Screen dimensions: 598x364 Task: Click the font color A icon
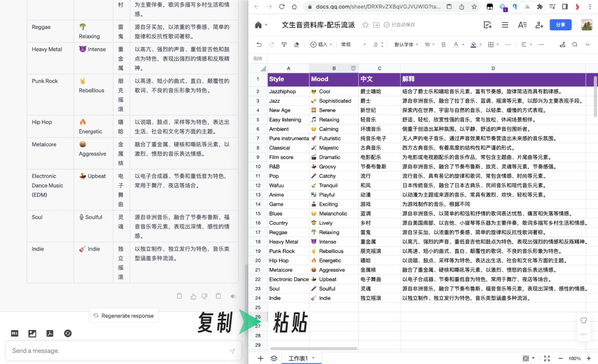coord(456,44)
